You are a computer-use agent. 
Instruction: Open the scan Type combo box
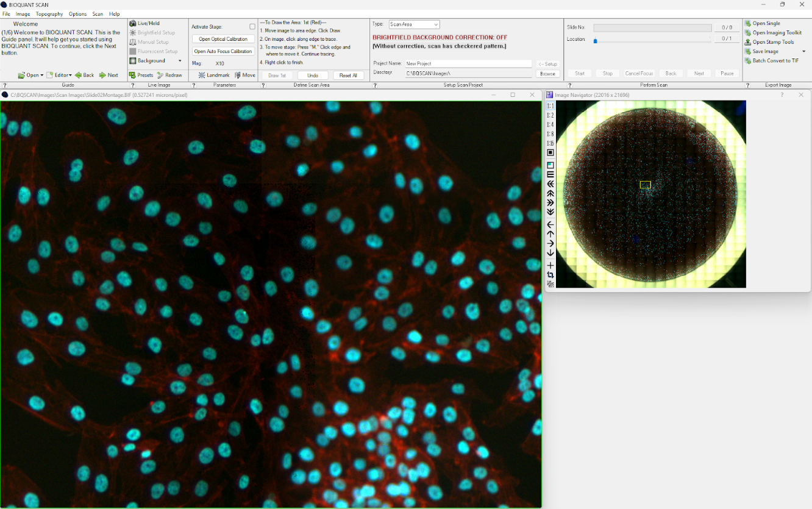point(414,24)
